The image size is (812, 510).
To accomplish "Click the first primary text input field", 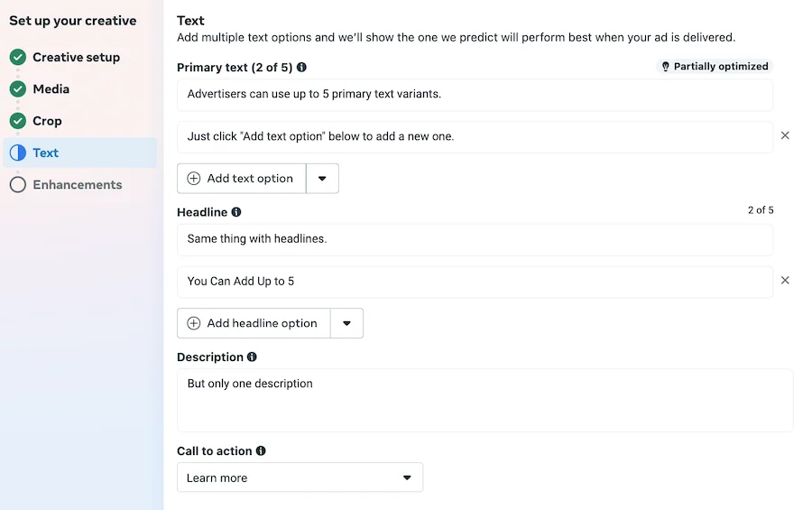I will click(475, 95).
